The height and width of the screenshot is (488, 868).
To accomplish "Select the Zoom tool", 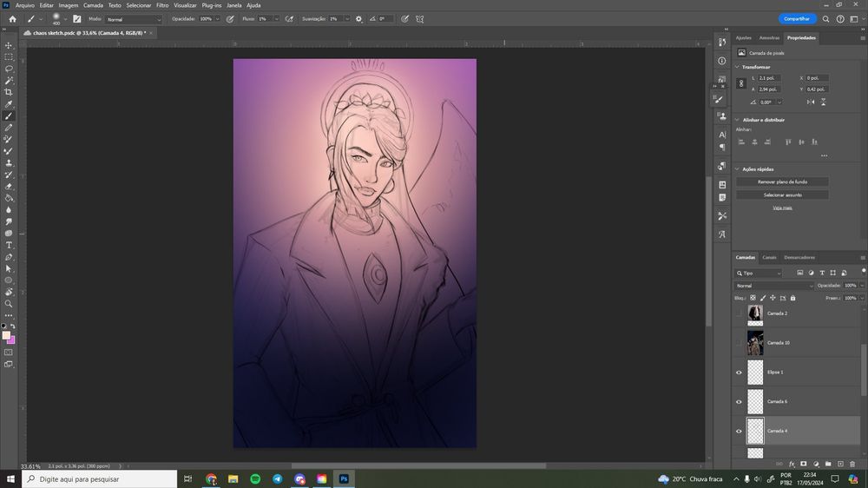I will pos(9,304).
